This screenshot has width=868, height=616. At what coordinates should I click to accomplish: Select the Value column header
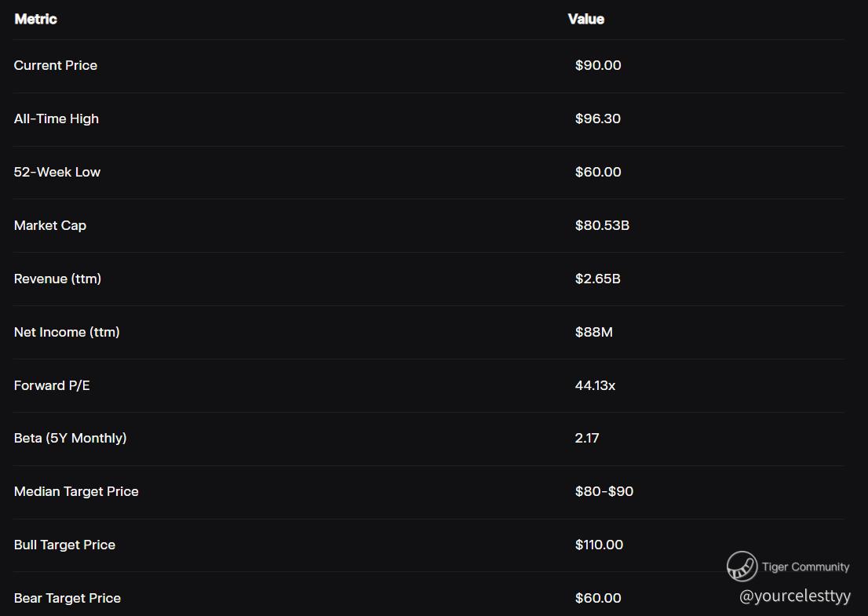(x=585, y=19)
